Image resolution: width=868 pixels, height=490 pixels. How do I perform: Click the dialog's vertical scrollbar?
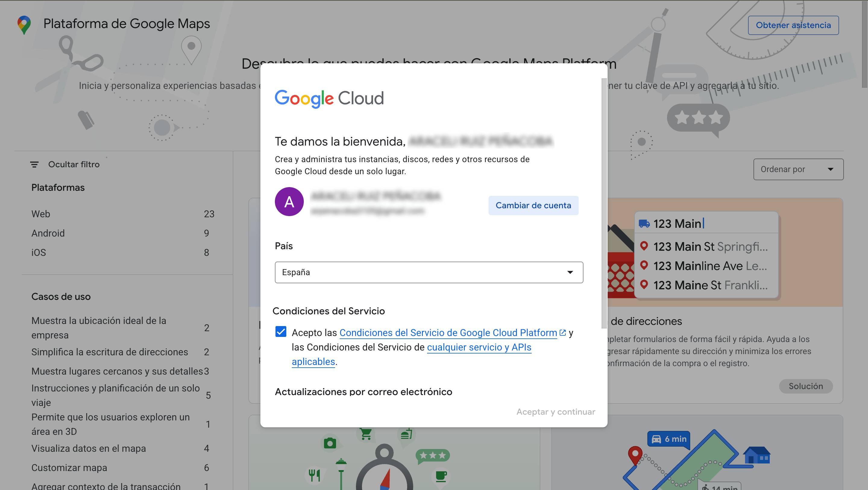tap(604, 203)
